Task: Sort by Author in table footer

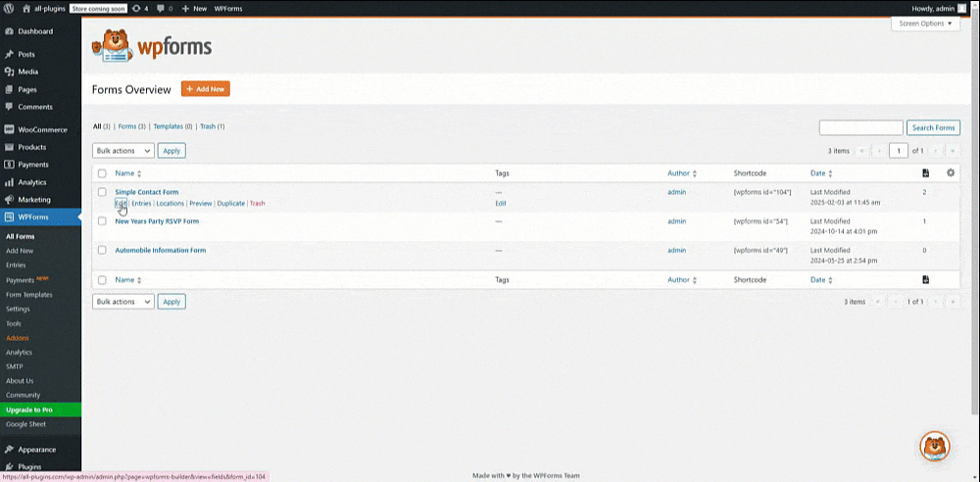Action: (x=682, y=280)
